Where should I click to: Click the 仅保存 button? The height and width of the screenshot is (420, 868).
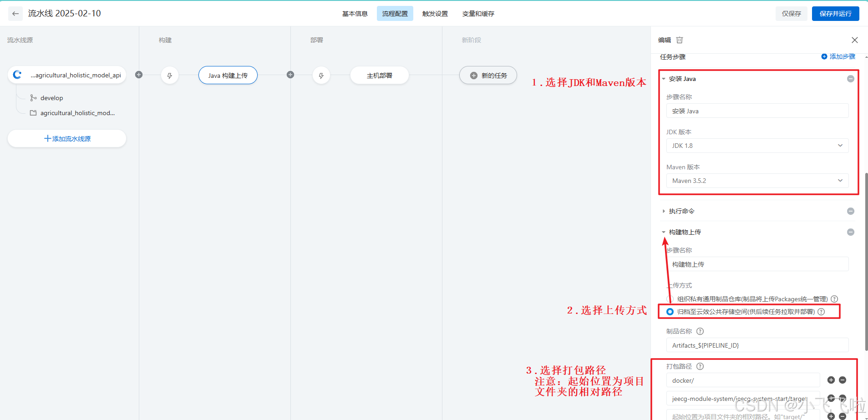coord(792,14)
